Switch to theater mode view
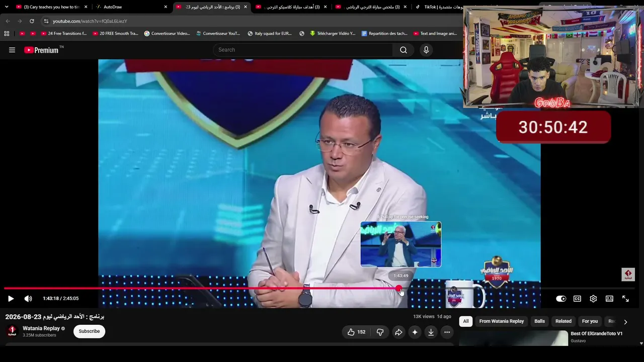This screenshot has height=362, width=644. [x=609, y=299]
